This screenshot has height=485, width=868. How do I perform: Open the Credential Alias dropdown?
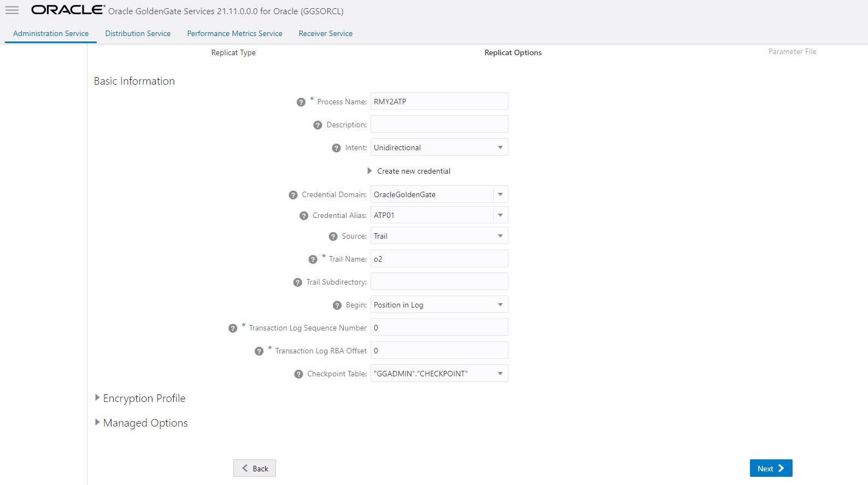pyautogui.click(x=500, y=215)
